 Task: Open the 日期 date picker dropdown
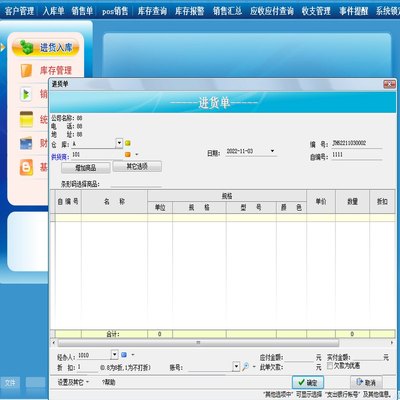pos(272,151)
